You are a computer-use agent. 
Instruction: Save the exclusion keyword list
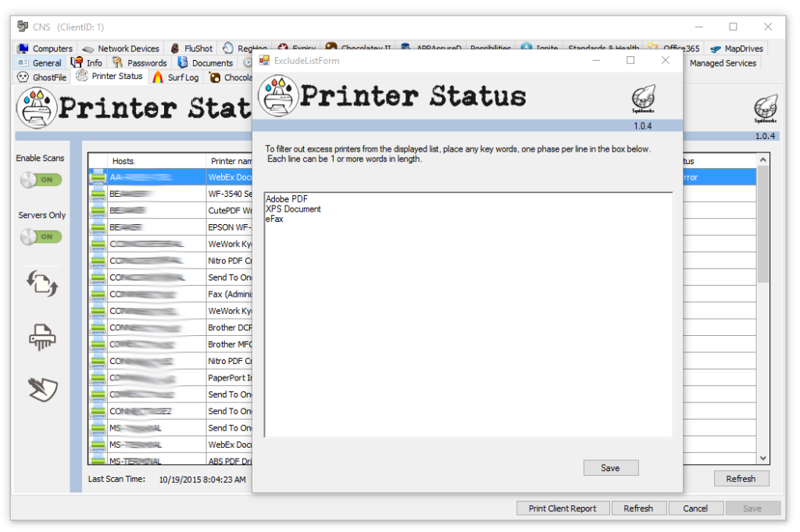[x=610, y=467]
